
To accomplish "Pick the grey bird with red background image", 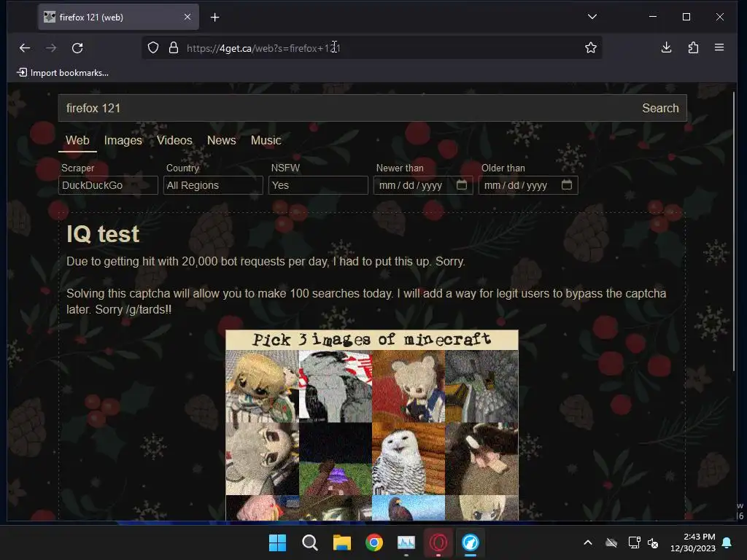I will [336, 386].
